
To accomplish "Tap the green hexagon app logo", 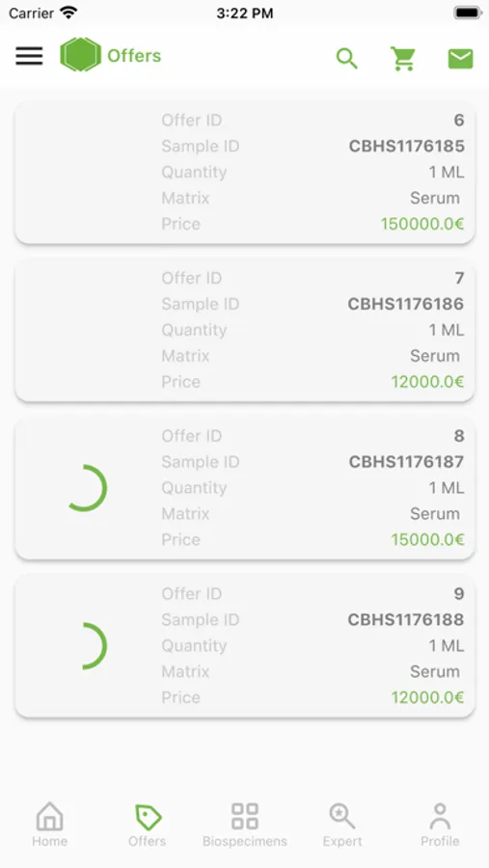I will coord(81,55).
